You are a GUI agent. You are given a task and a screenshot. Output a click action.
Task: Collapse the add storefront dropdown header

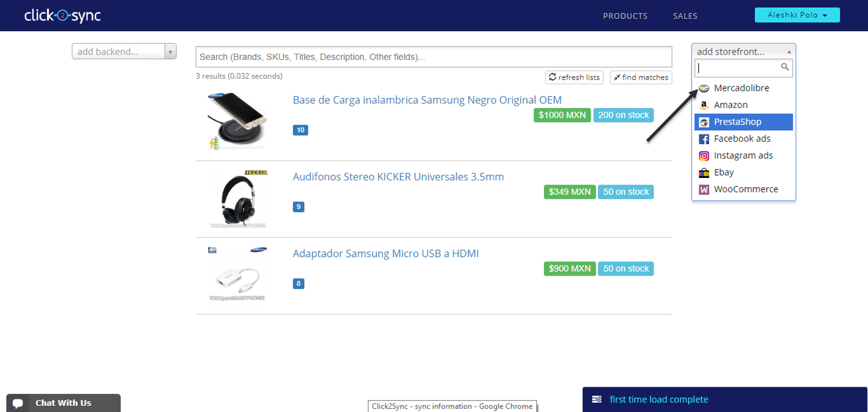pyautogui.click(x=743, y=52)
